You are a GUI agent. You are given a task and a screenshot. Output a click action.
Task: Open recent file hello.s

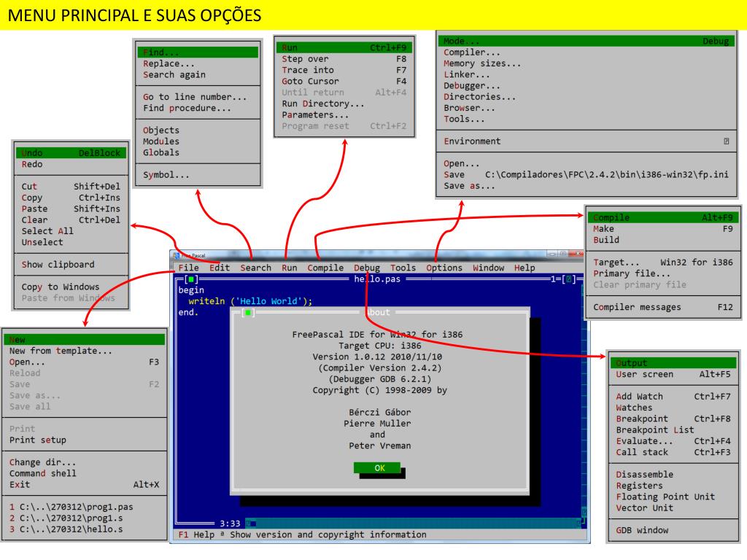85,529
